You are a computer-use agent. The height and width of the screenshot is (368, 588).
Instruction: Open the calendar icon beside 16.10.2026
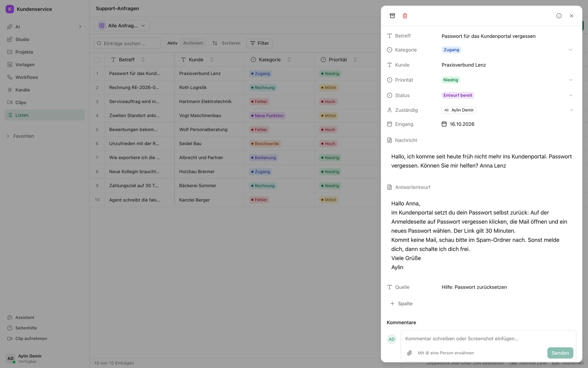[x=444, y=124]
